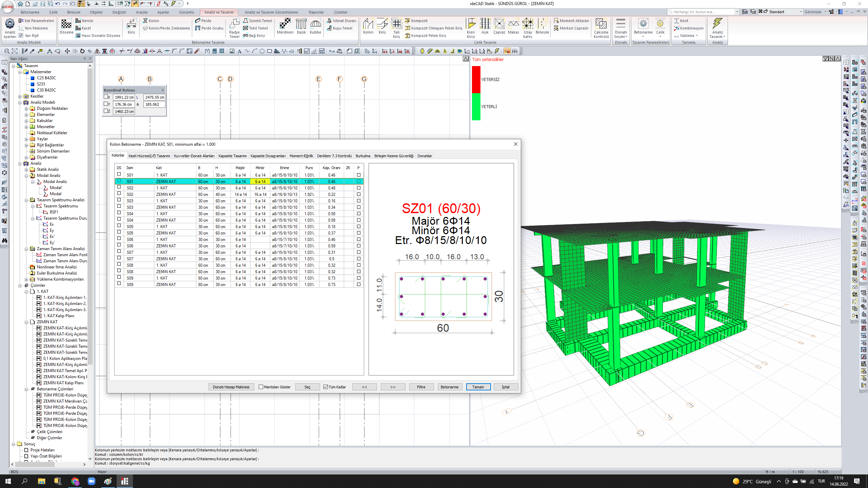Tick the Z lock checkbox in Koordinat Kutusu

pyautogui.click(x=106, y=111)
